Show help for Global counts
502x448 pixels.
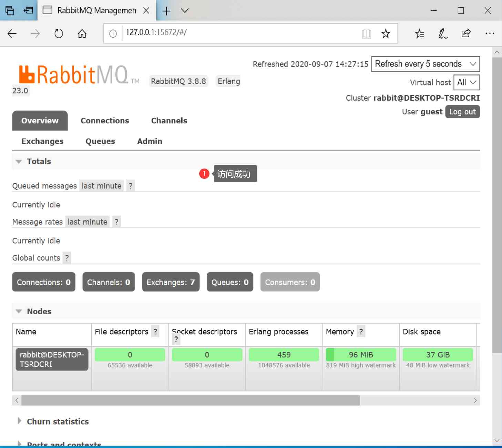pyautogui.click(x=67, y=258)
